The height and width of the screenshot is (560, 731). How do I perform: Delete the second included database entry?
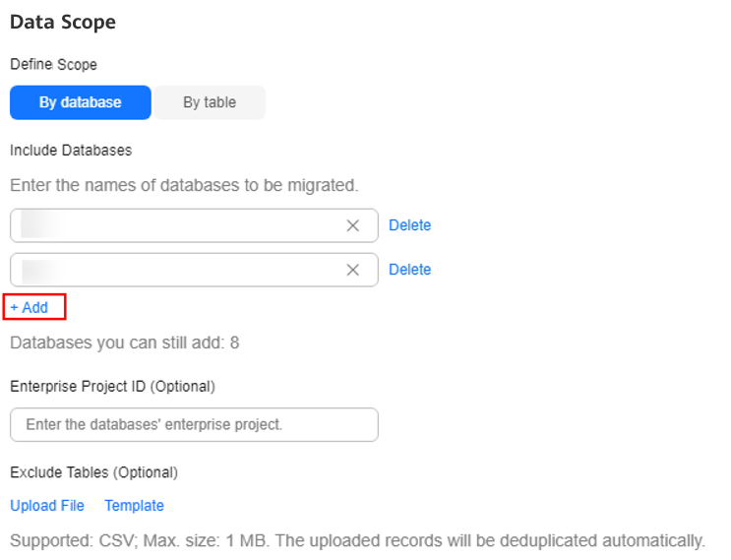click(410, 270)
